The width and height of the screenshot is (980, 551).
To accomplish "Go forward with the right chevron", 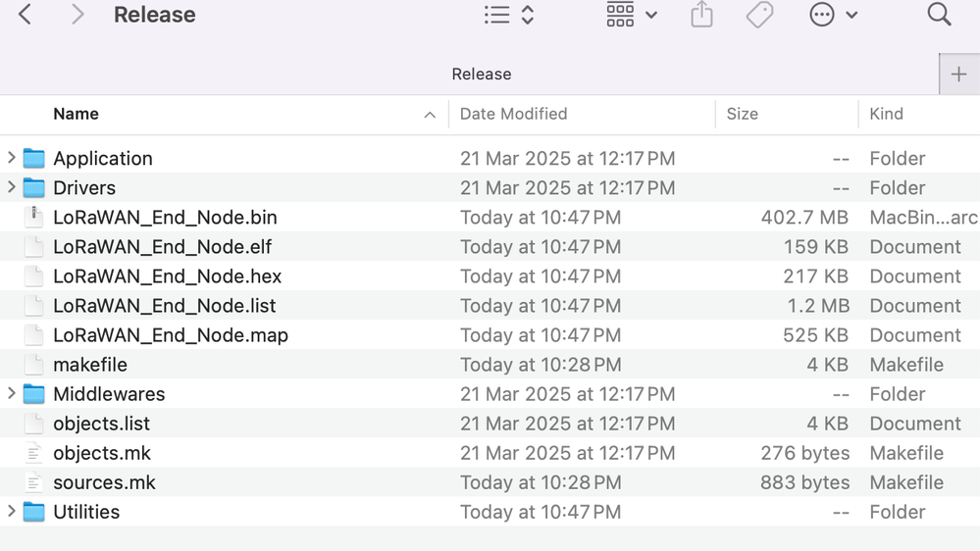I will click(77, 15).
